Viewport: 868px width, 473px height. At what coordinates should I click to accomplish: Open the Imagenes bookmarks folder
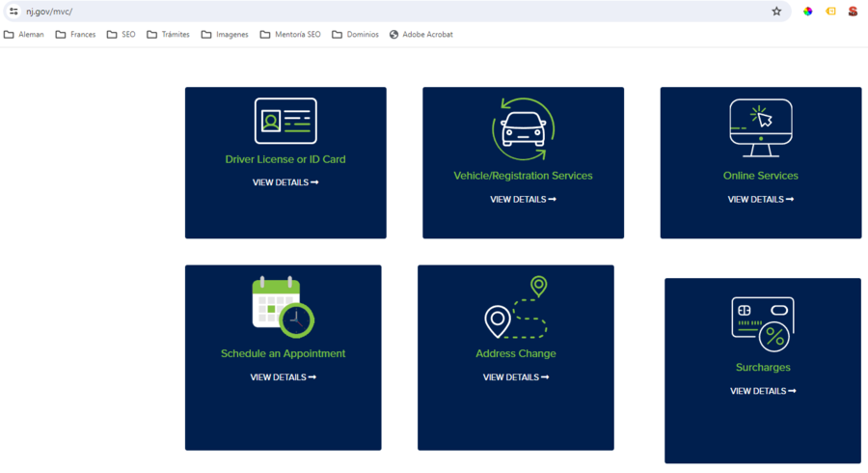(x=225, y=35)
